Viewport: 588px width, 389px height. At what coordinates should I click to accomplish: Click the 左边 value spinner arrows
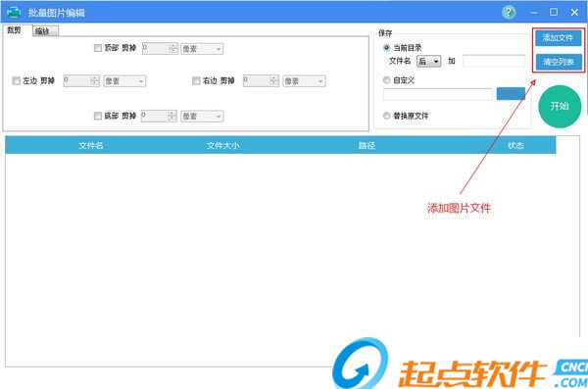pyautogui.click(x=94, y=80)
